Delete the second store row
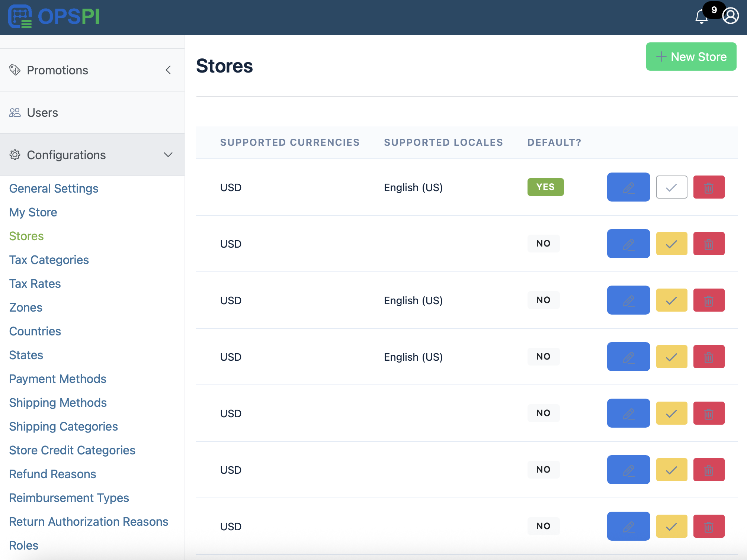Viewport: 747px width, 560px height. click(709, 244)
